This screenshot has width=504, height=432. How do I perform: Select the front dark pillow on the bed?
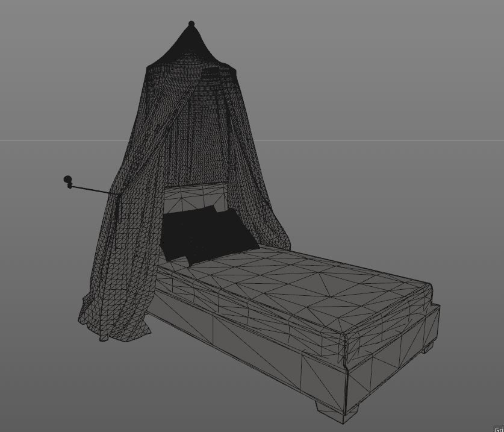[222, 237]
